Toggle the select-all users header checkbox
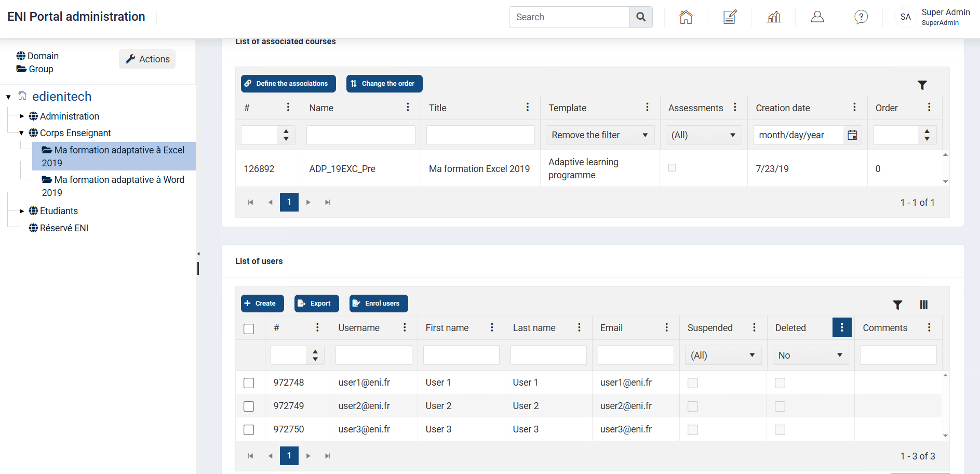The width and height of the screenshot is (980, 474). point(249,329)
